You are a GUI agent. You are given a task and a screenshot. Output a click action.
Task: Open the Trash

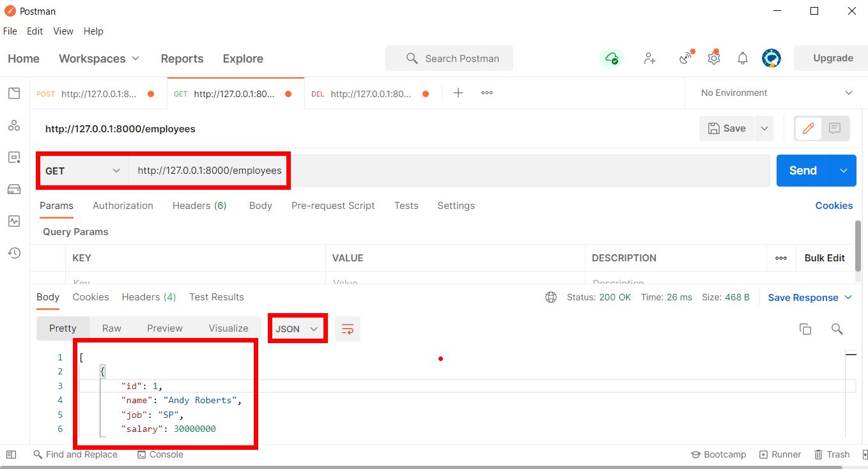[x=832, y=455]
